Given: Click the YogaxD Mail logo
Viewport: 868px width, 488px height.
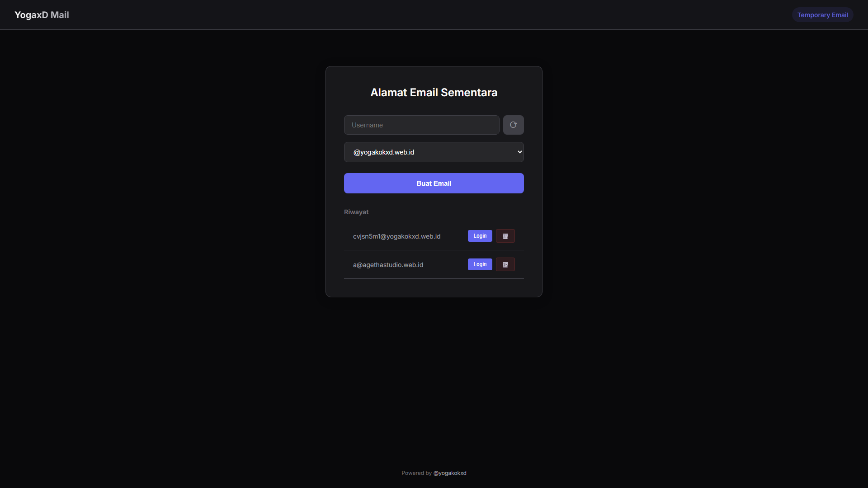Looking at the screenshot, I should tap(42, 15).
